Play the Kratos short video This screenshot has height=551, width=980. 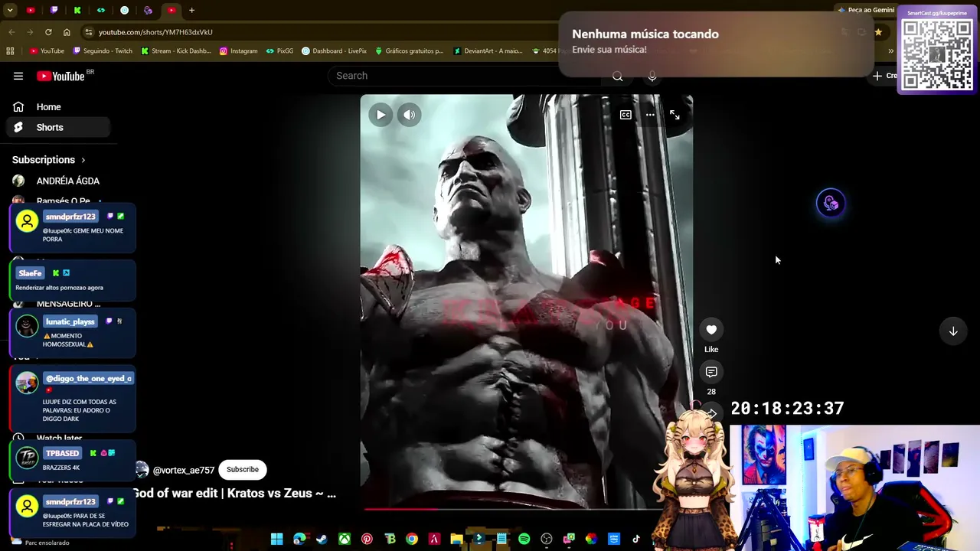(x=381, y=115)
